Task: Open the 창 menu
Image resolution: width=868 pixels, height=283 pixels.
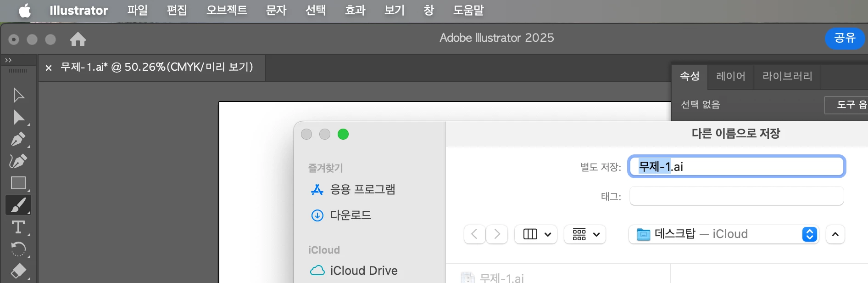Action: point(429,10)
